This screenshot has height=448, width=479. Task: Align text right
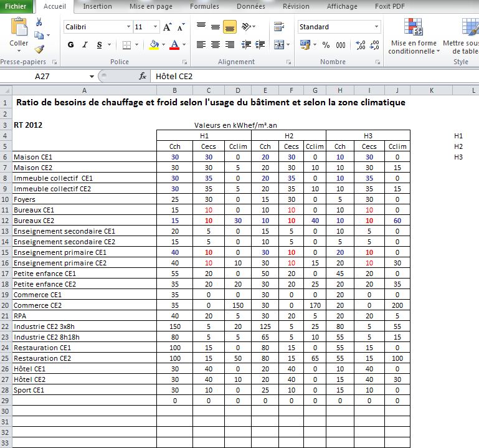pos(230,45)
